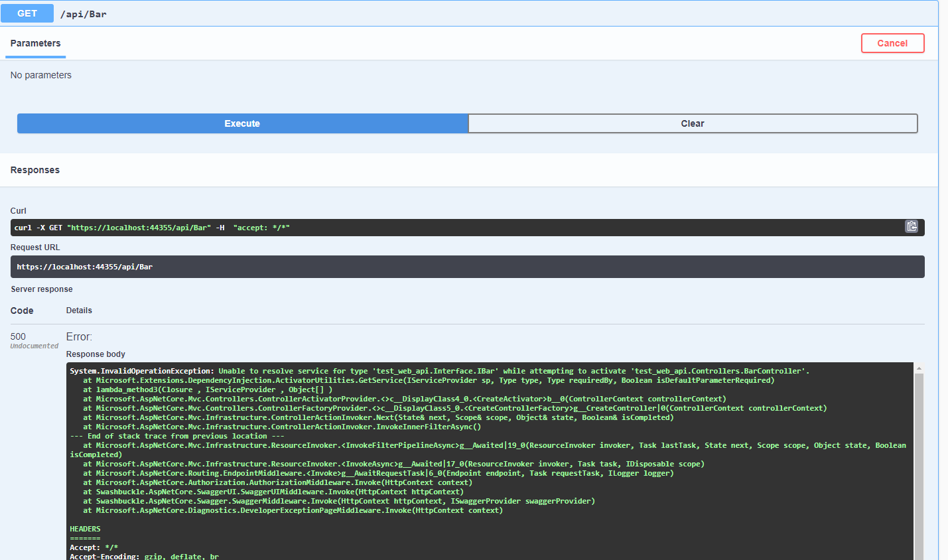Viewport: 948px width, 560px height.
Task: Click the Execute button
Action: click(x=242, y=123)
